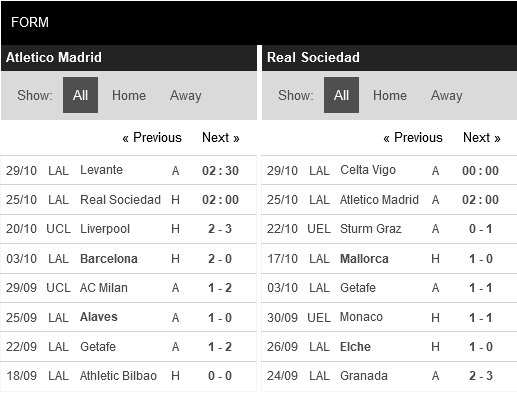Go to Previous matches for Atletico Madrid
The height and width of the screenshot is (401, 517).
click(152, 137)
